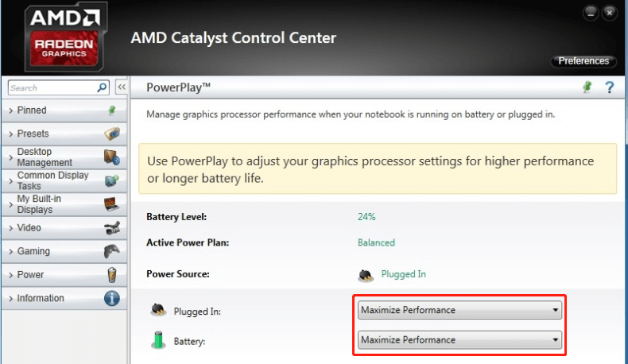This screenshot has width=628, height=364.
Task: Open the Preferences menu
Action: coord(583,61)
